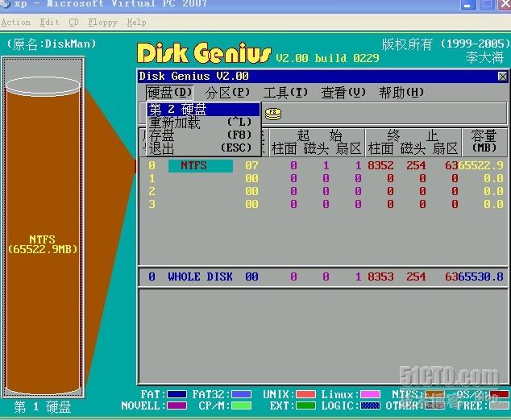Open the 工具(T) menu
This screenshot has height=420, width=511.
[x=285, y=93]
